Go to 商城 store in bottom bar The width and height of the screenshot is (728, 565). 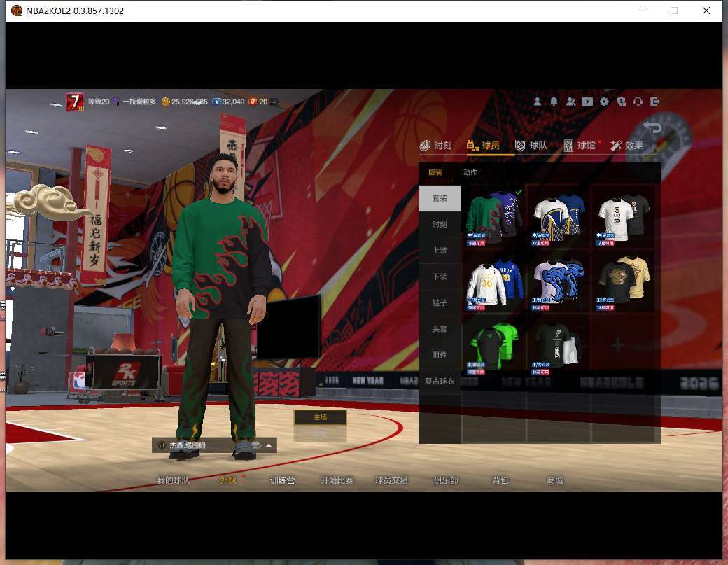[x=554, y=480]
